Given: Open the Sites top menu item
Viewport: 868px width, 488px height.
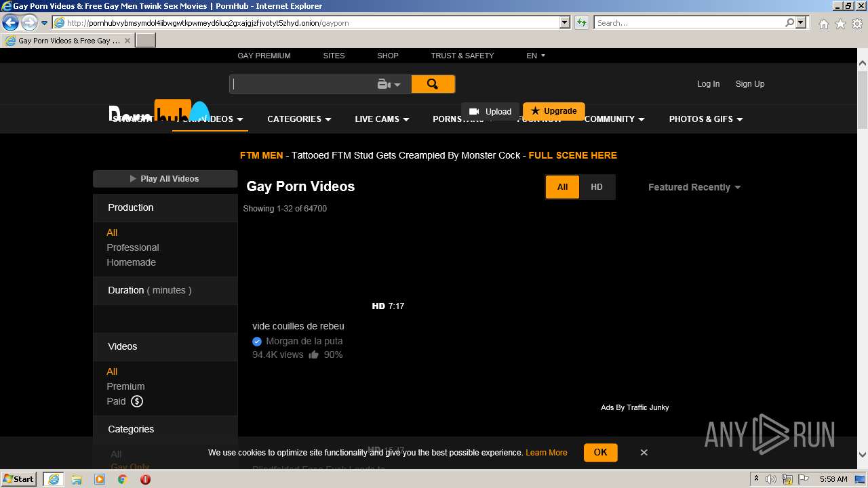Looking at the screenshot, I should [334, 56].
